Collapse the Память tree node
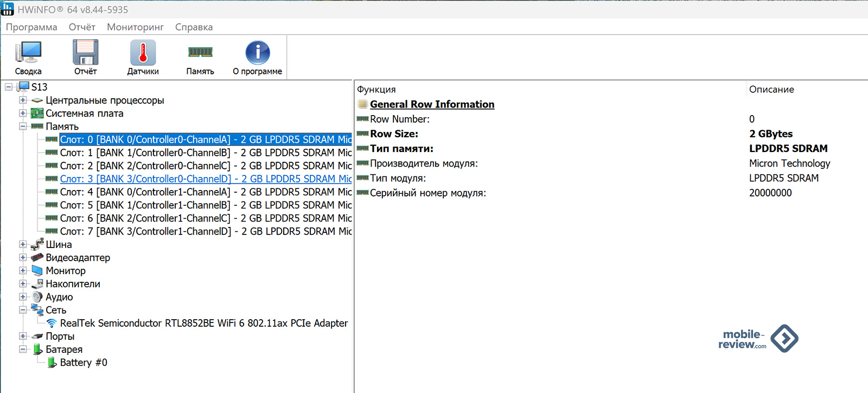The width and height of the screenshot is (868, 393). coord(23,126)
